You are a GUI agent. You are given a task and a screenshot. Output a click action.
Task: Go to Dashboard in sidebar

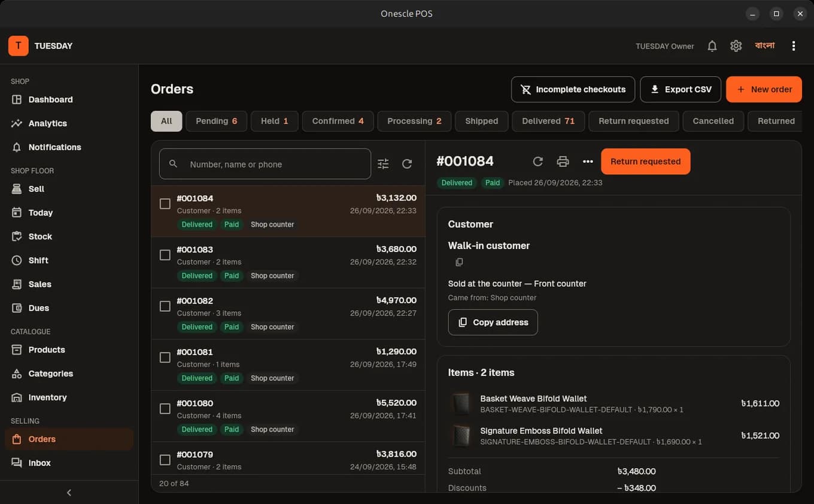[69, 99]
